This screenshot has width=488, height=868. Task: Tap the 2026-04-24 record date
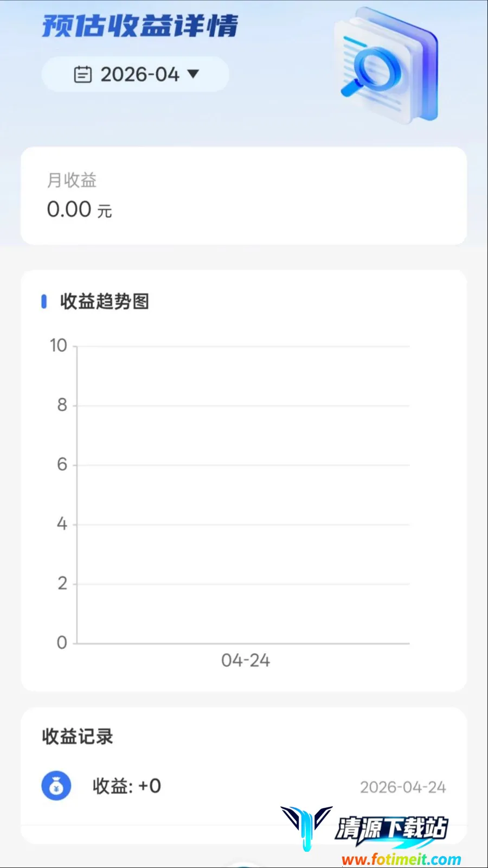coord(403,787)
